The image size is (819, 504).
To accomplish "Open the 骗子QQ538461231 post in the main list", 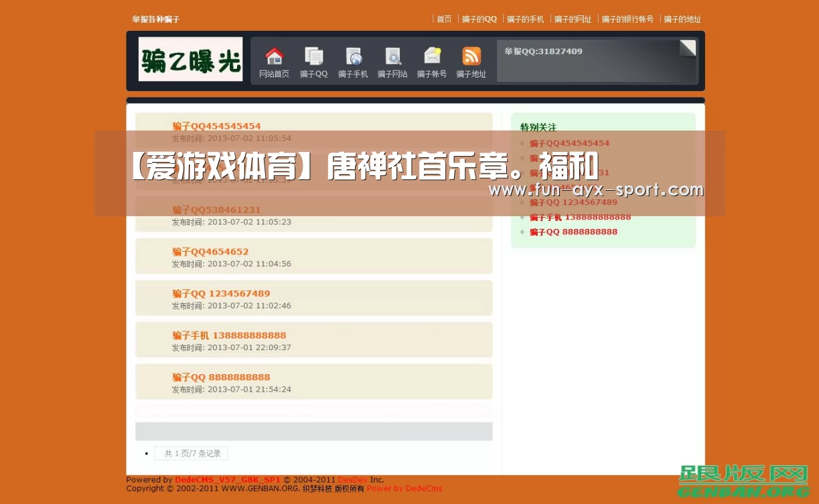I will 216,209.
